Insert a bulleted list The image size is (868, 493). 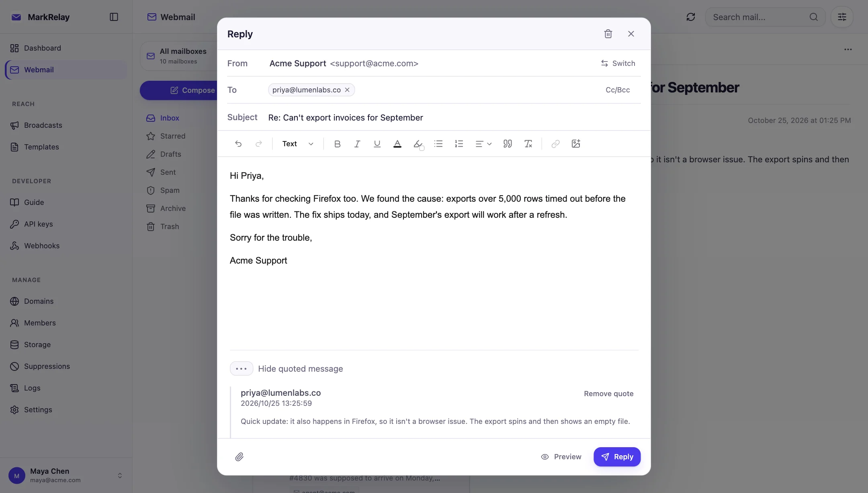(438, 144)
